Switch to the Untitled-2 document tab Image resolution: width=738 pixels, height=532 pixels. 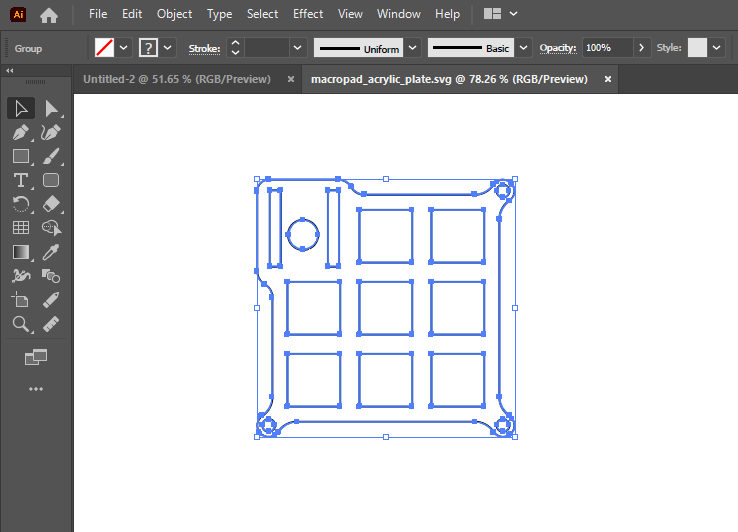(x=176, y=79)
